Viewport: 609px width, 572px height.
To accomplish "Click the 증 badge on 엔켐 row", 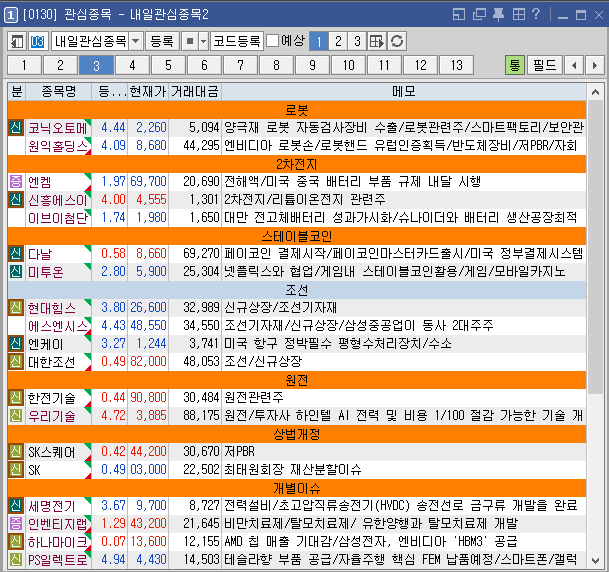I will click(16, 181).
